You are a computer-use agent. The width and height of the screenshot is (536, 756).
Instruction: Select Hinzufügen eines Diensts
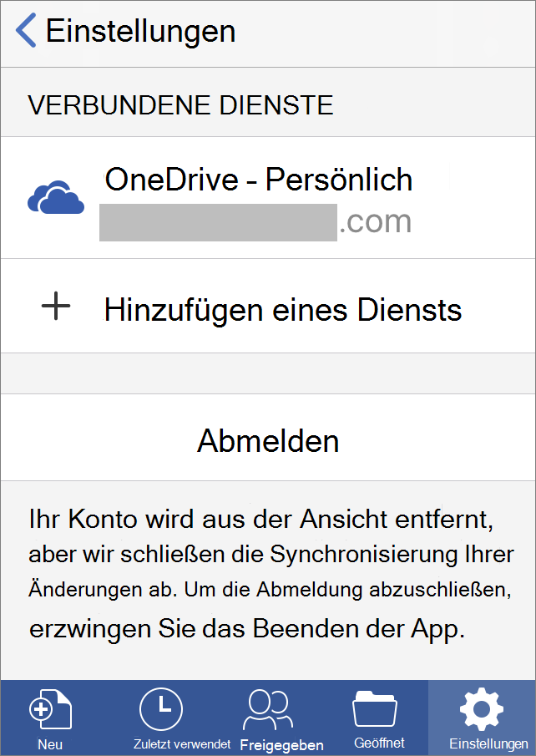(x=268, y=307)
